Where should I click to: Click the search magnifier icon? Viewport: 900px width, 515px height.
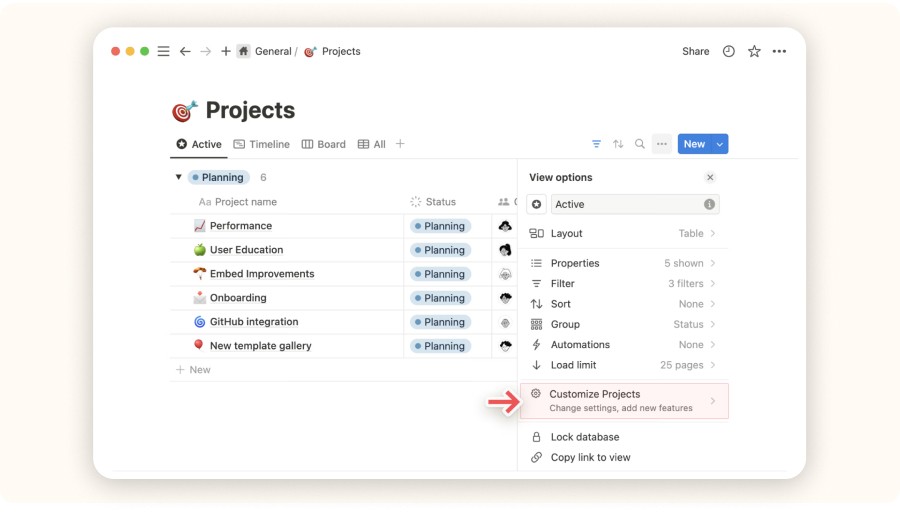pyautogui.click(x=639, y=144)
